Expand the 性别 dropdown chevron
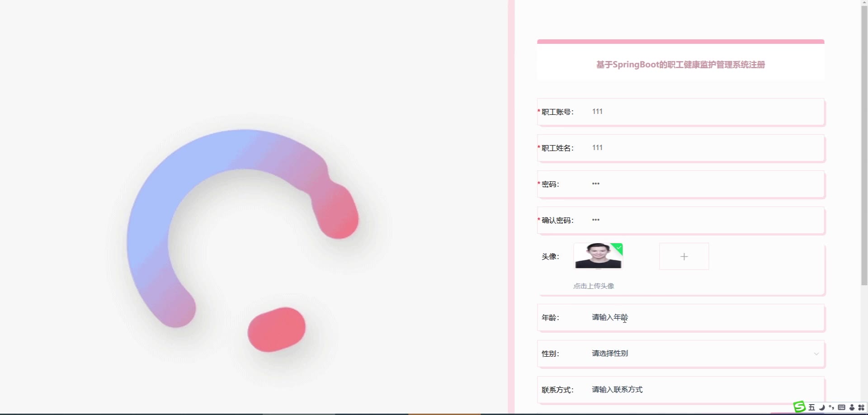The width and height of the screenshot is (868, 415). click(x=816, y=354)
